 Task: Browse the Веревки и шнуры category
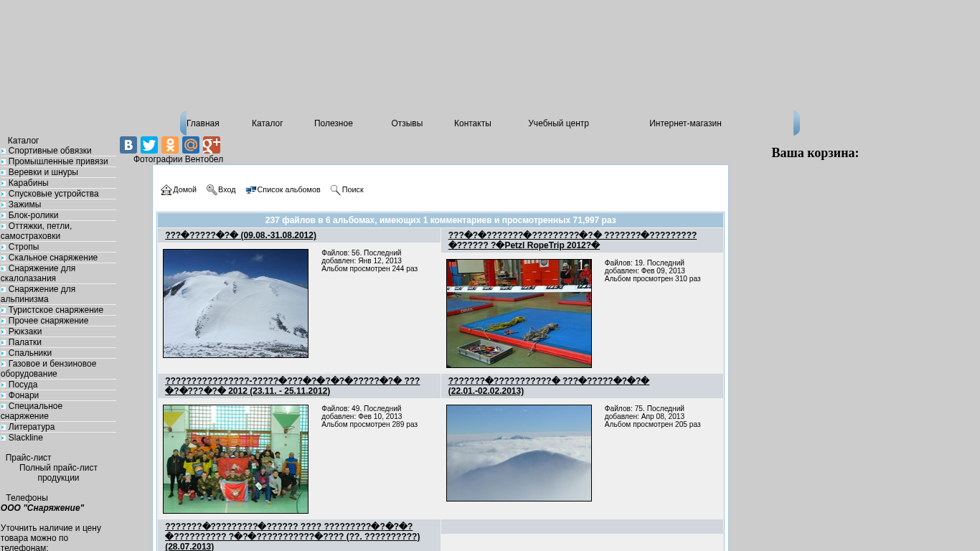pyautogui.click(x=43, y=172)
